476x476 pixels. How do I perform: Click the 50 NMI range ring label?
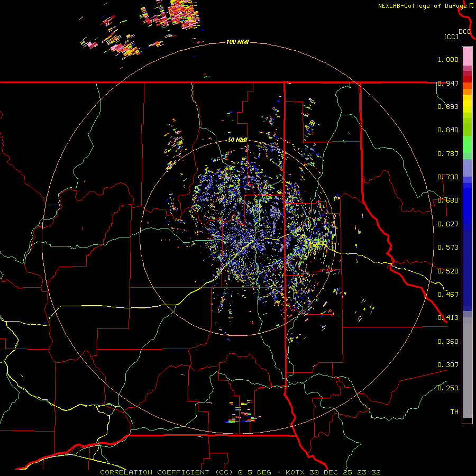237,140
